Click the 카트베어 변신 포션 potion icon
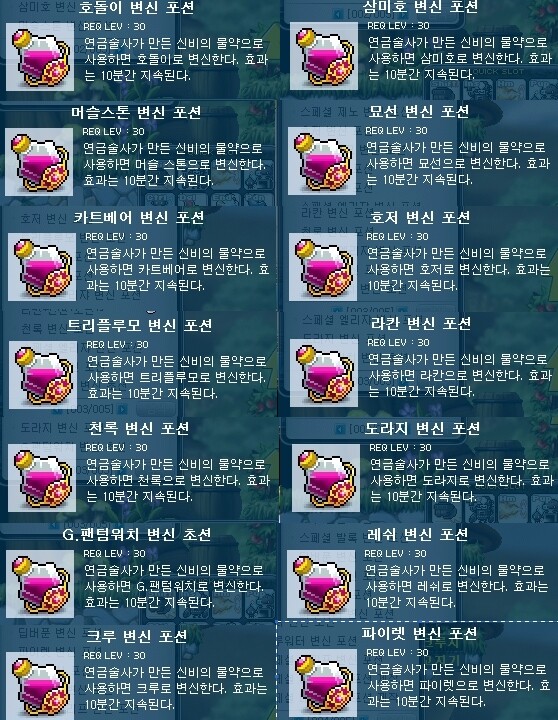The width and height of the screenshot is (558, 720). tap(42, 267)
